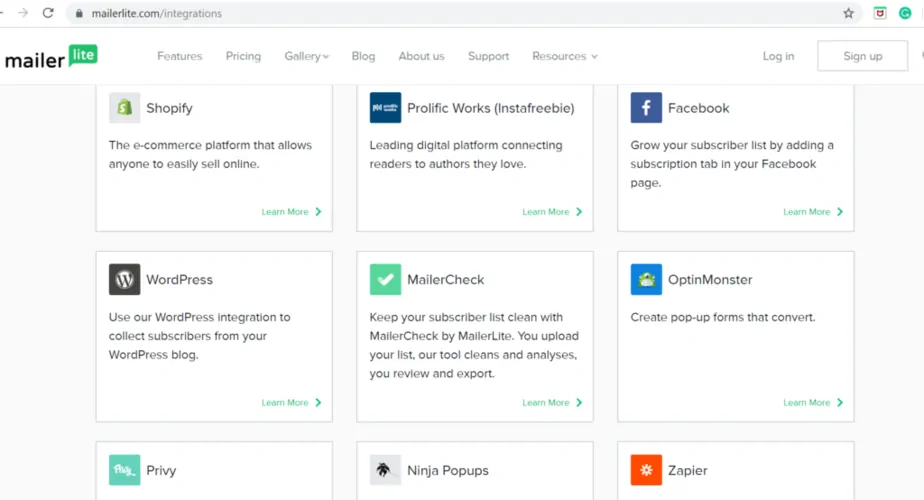
Task: Click the arrow beside Shopify Learn More
Action: [318, 212]
